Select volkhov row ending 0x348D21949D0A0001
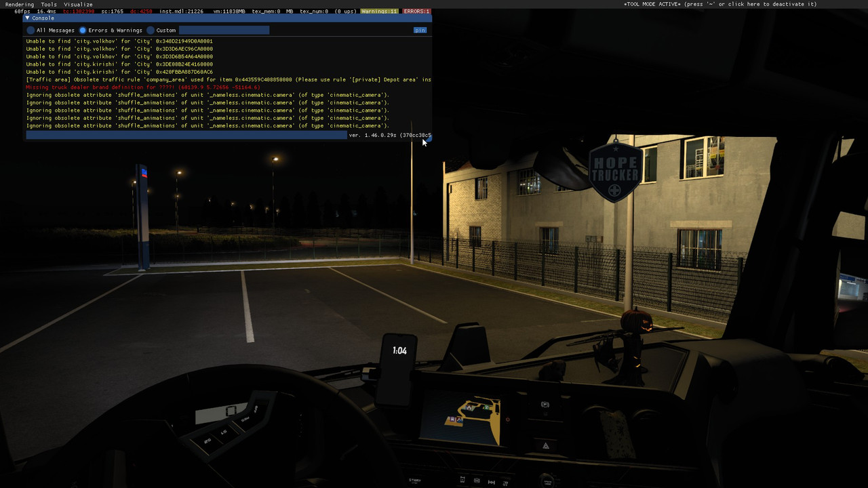The width and height of the screenshot is (868, 488). click(119, 41)
